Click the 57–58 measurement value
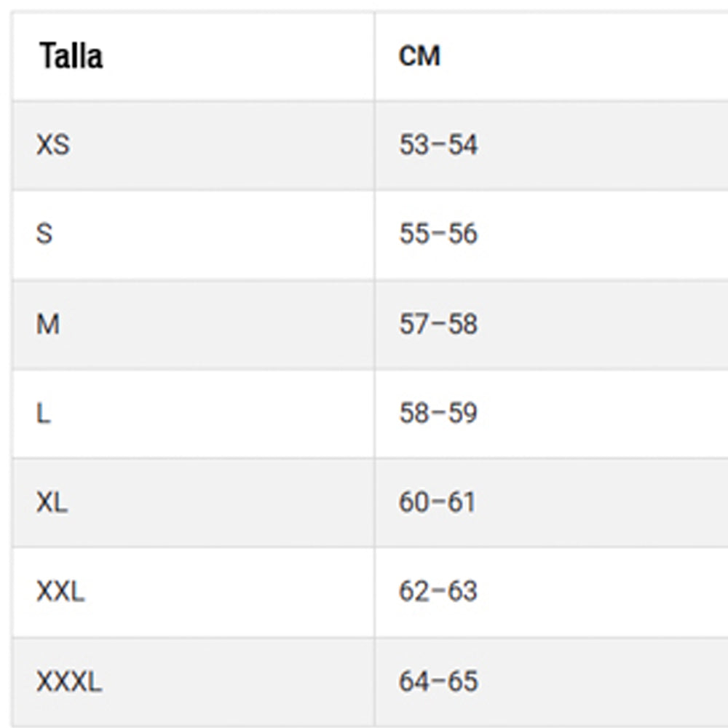The image size is (728, 728). click(x=438, y=324)
